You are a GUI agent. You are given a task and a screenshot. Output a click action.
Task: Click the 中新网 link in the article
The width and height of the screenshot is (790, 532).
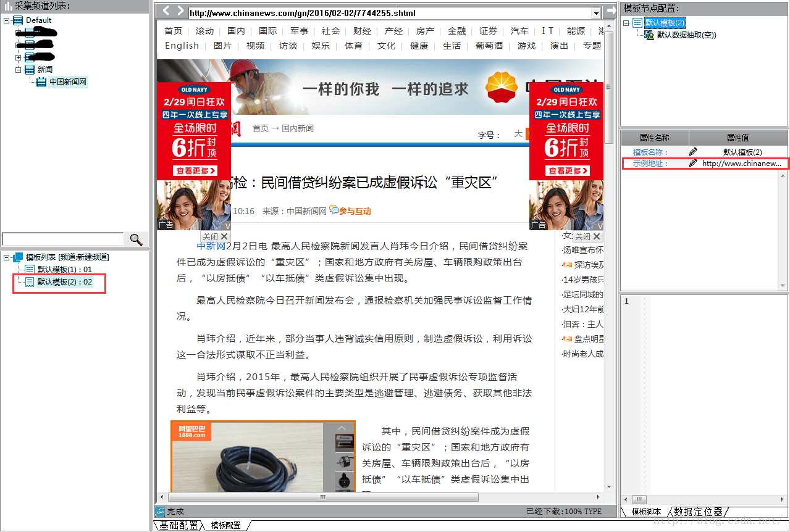(211, 246)
